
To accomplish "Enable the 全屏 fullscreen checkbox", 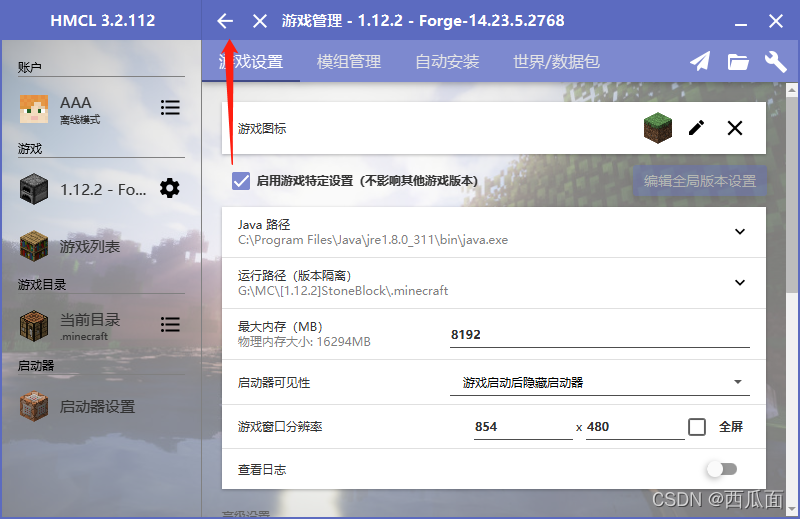I will click(x=697, y=427).
